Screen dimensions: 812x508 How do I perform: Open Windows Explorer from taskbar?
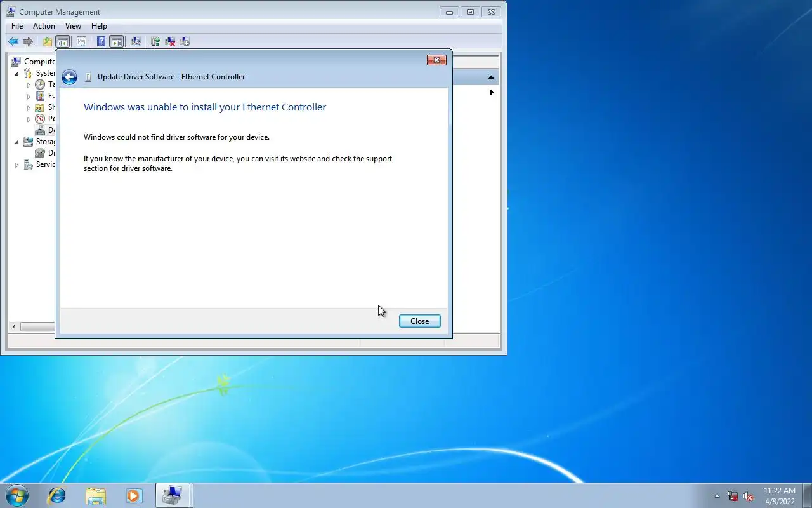(96, 495)
